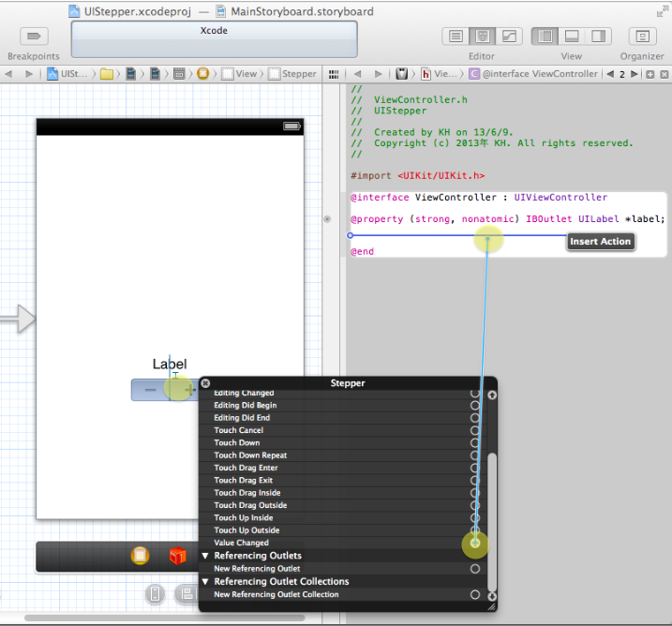Click the View Controller dock icon

[x=140, y=556]
